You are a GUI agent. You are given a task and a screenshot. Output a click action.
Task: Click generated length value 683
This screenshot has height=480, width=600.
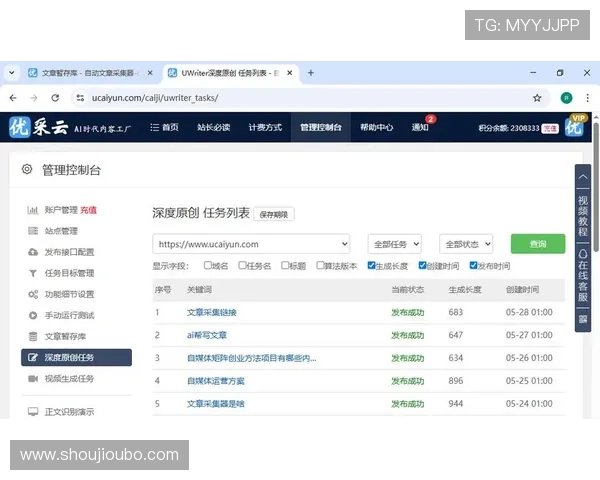[456, 312]
